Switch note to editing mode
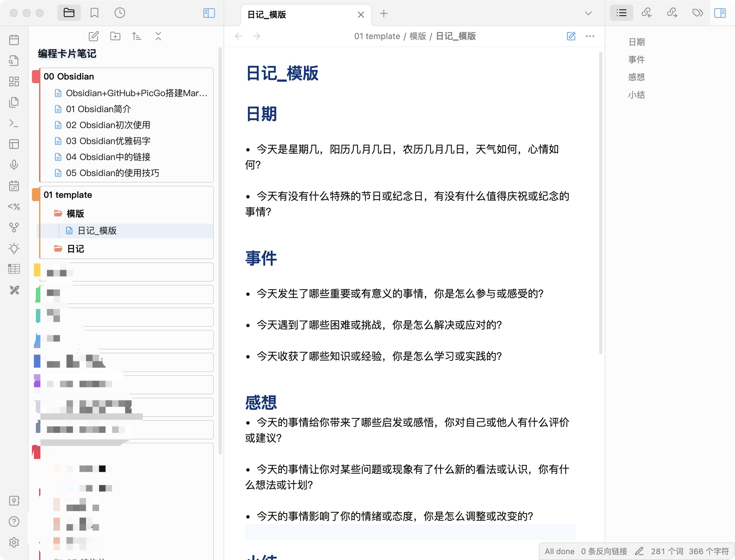735x560 pixels. [x=571, y=36]
